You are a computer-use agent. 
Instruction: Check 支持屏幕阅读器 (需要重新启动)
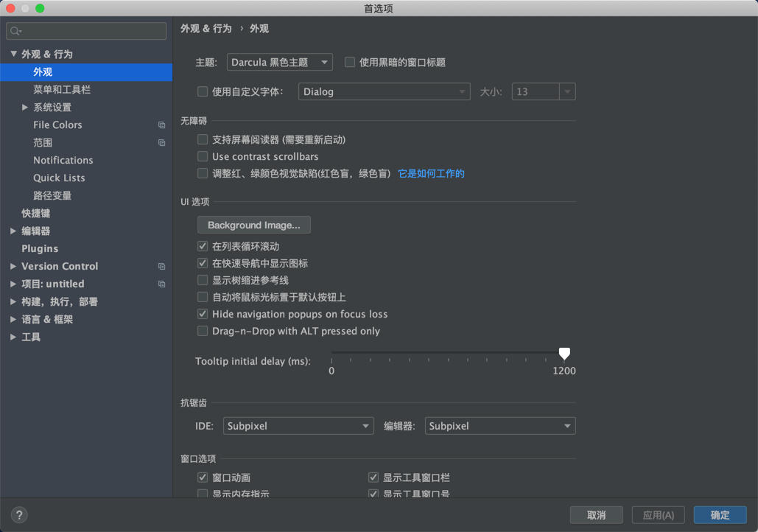[202, 139]
